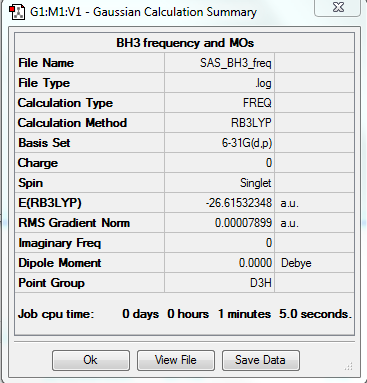Click the window resize grip corner
Image resolution: width=367 pixels, height=383 pixels.
click(x=349, y=367)
